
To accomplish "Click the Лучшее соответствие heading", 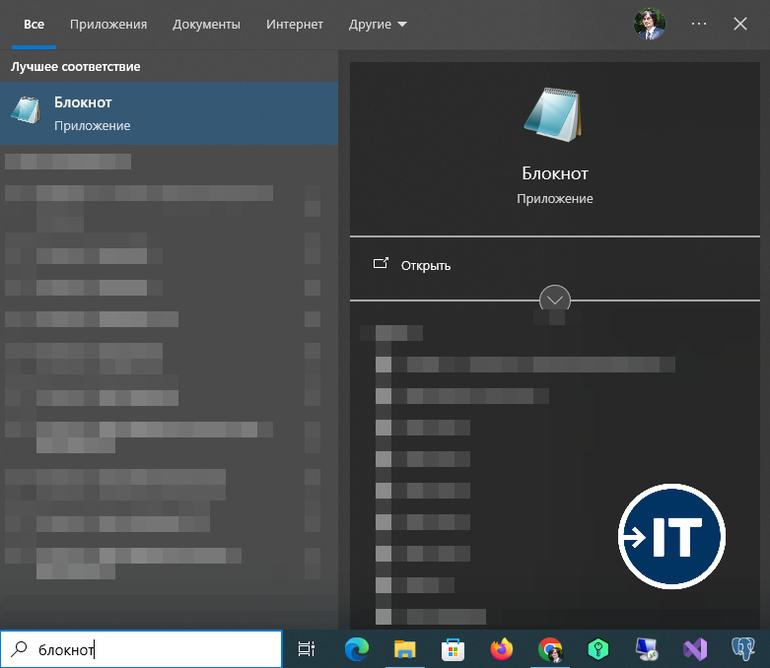I will point(76,66).
